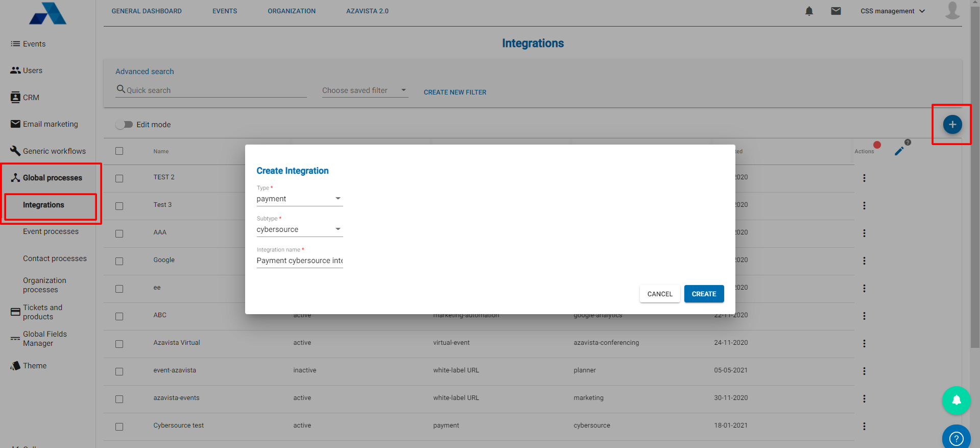980x448 pixels.
Task: Click the blue plus add integration button
Action: 952,125
